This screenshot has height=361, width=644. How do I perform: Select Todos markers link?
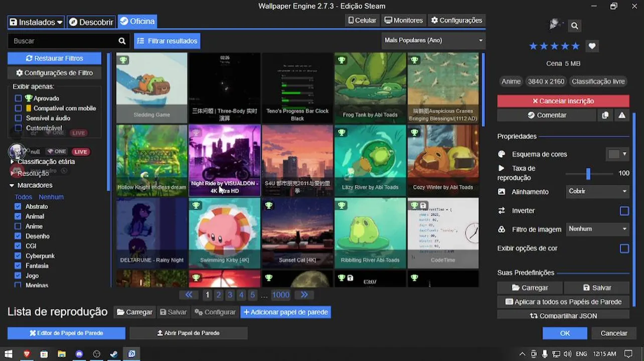click(x=23, y=197)
